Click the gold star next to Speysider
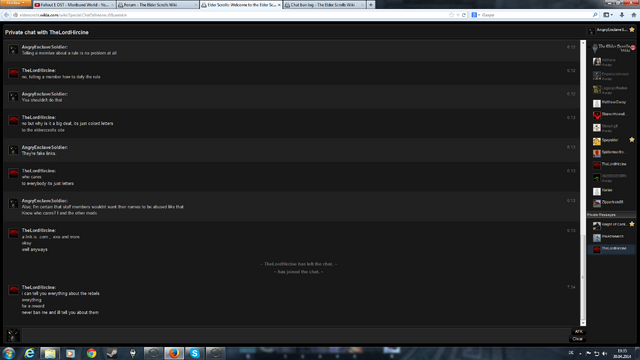The height and width of the screenshot is (360, 640). point(632,140)
